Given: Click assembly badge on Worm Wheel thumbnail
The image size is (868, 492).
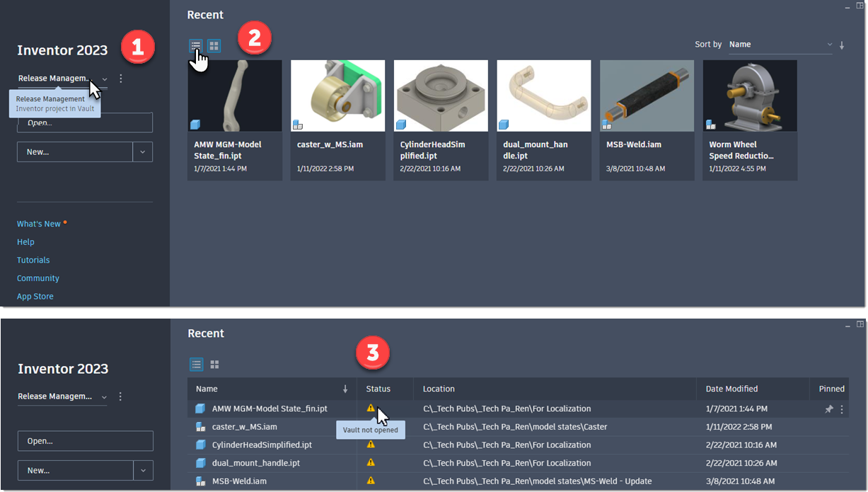Looking at the screenshot, I should pos(710,125).
